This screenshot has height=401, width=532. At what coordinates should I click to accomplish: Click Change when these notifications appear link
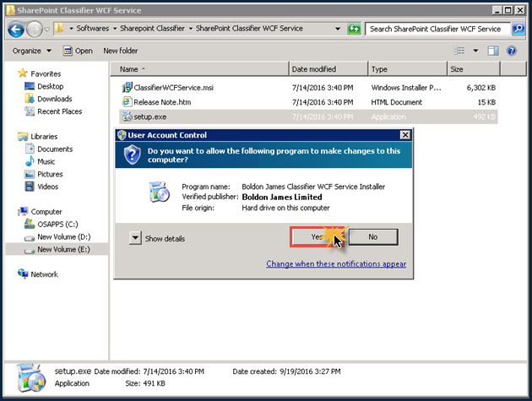pyautogui.click(x=336, y=263)
